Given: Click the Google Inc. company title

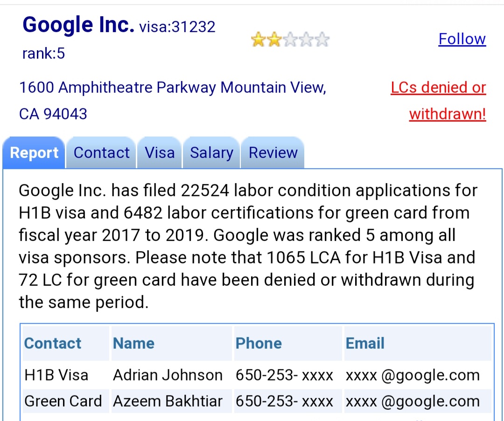Looking at the screenshot, I should 78,25.
